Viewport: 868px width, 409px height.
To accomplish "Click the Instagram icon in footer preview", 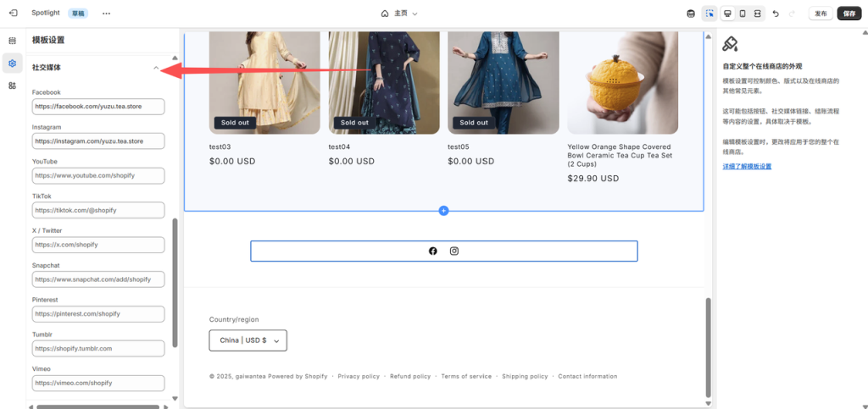I will coord(454,251).
